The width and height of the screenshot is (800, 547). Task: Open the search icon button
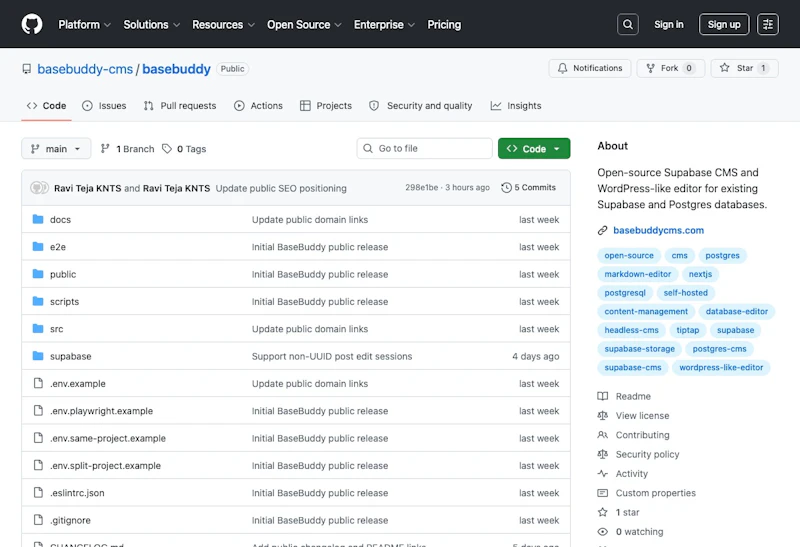pyautogui.click(x=628, y=24)
